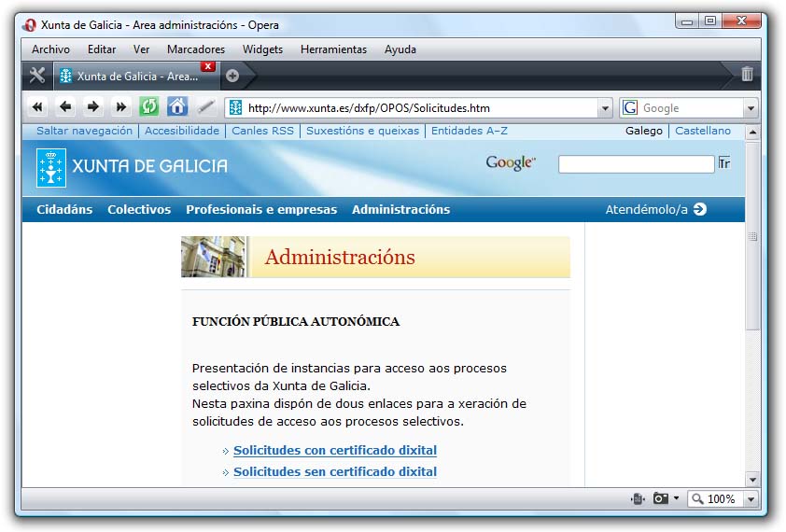Click the Google search field in toolbar
Screen dimensions: 786x532
[691, 108]
